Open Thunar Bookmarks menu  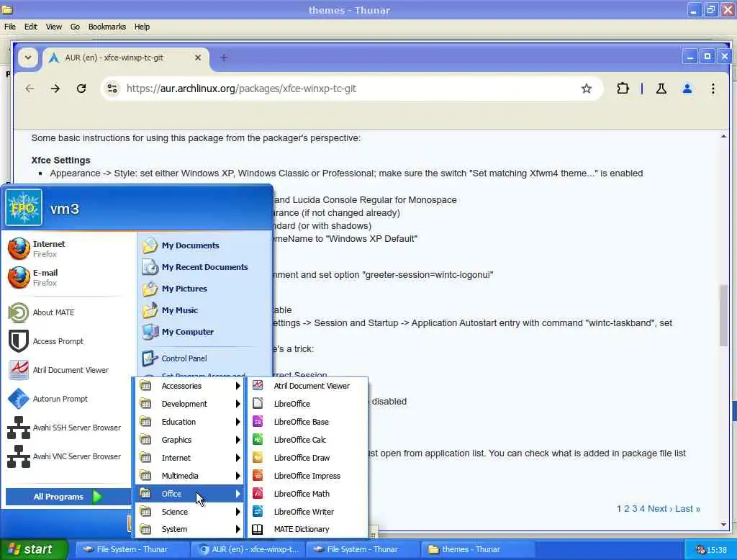107,27
